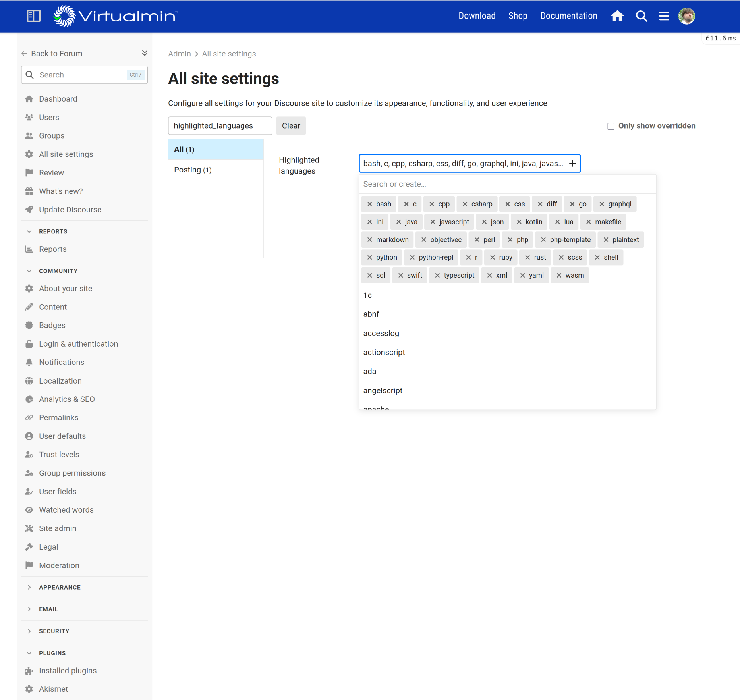
Task: Expand the Security sidebar section
Action: point(29,631)
